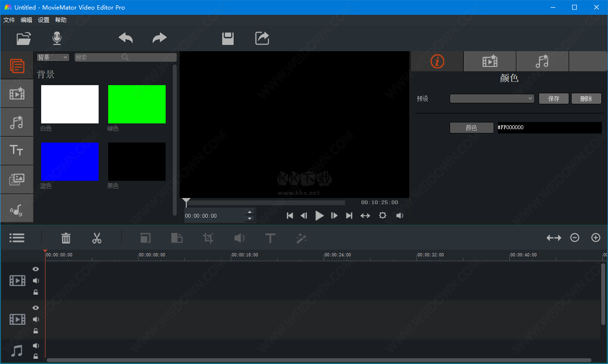Open the text titles panel in left sidebar
Image resolution: width=608 pixels, height=364 pixels.
point(17,151)
